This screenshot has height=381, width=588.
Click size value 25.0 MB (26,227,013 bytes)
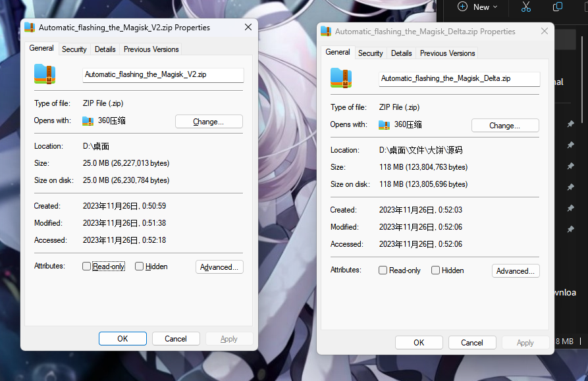coord(126,163)
